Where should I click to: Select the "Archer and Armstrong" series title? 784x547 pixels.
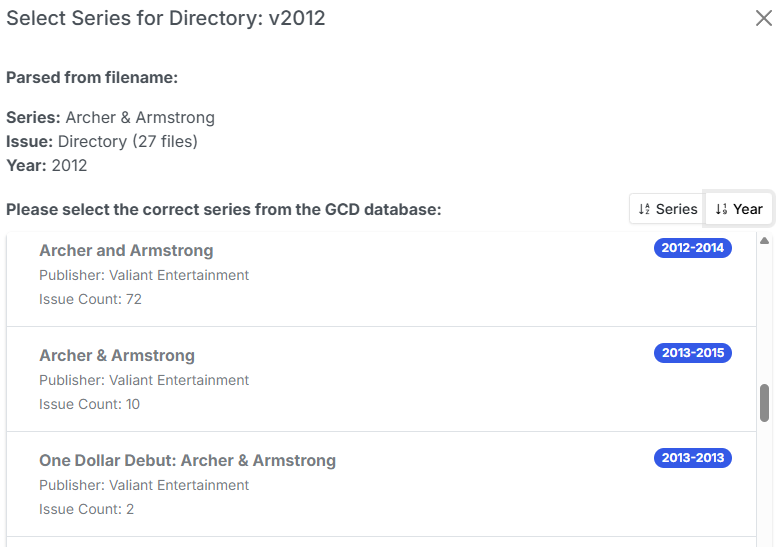coord(126,250)
